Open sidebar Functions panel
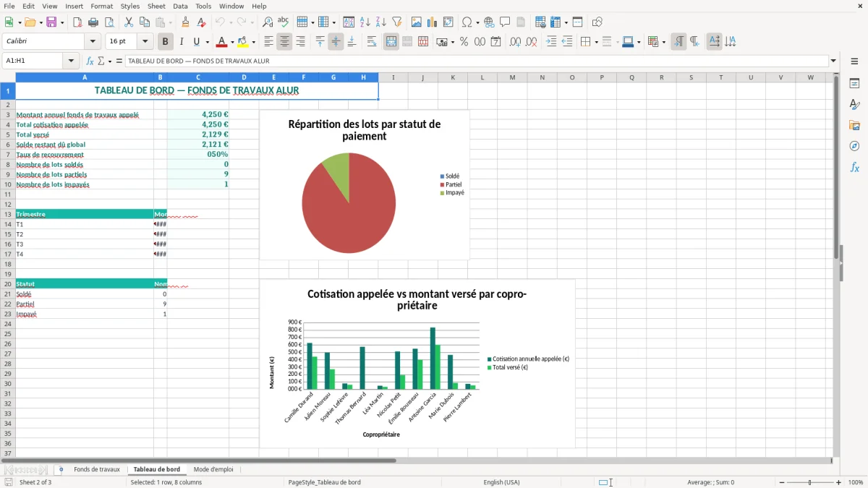868x488 pixels. click(854, 168)
